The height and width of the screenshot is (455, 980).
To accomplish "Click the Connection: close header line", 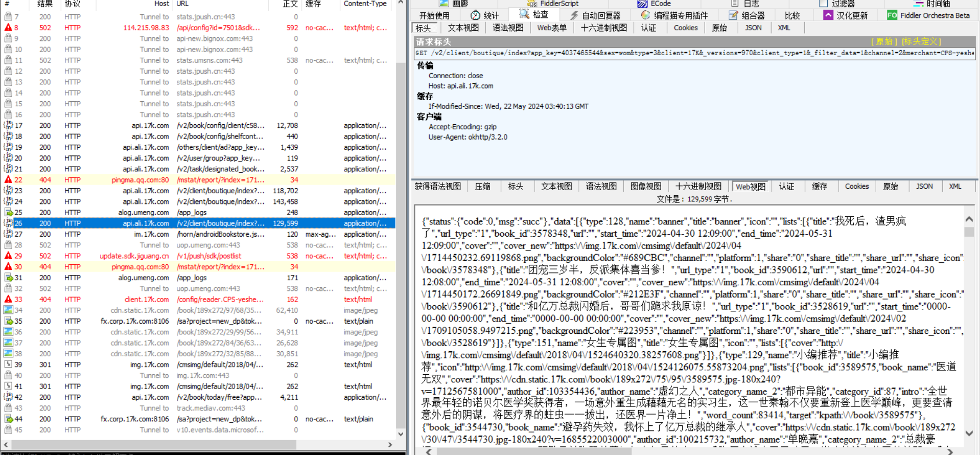I will pyautogui.click(x=456, y=76).
